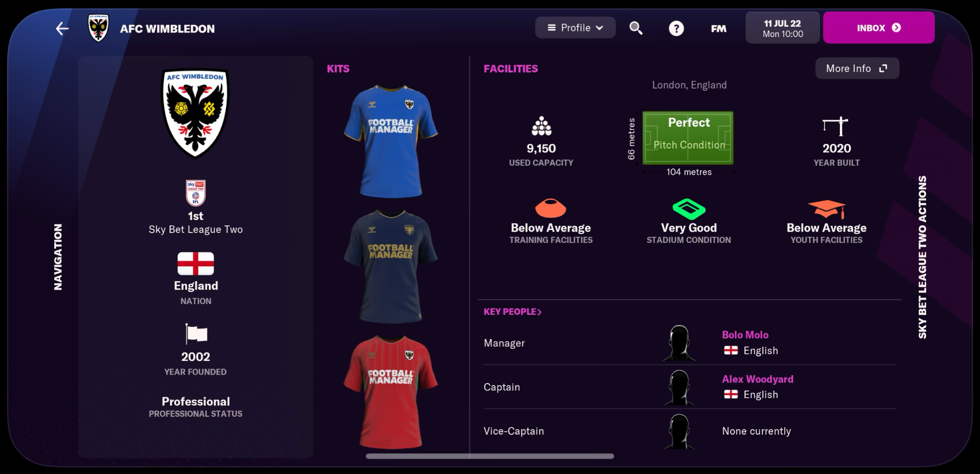
Task: Click the England flag icon
Action: point(195,263)
